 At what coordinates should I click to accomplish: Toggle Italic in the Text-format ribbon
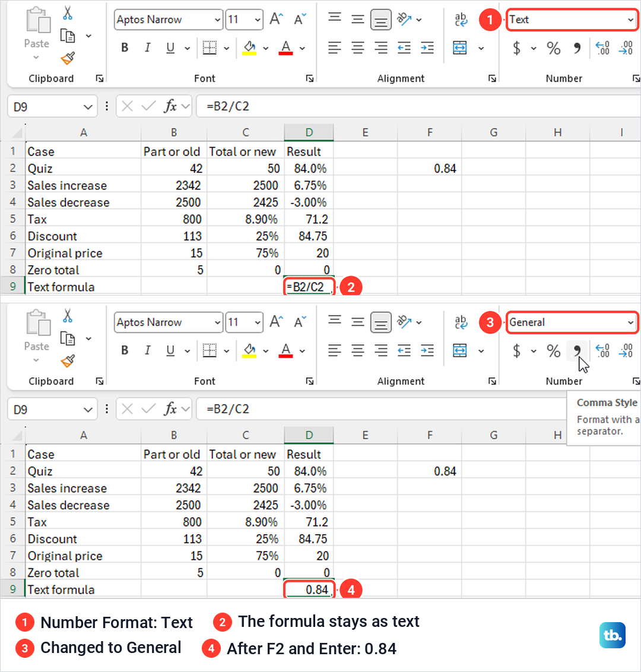tap(147, 47)
